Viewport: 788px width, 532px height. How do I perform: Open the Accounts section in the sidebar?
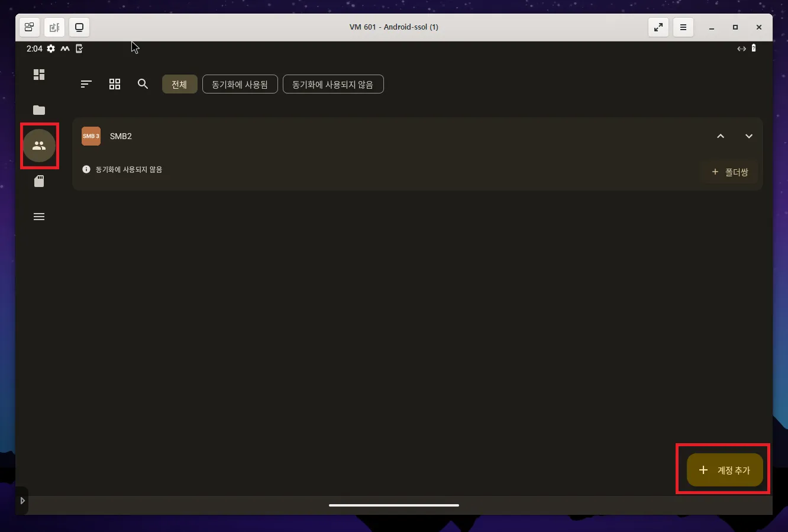point(39,146)
